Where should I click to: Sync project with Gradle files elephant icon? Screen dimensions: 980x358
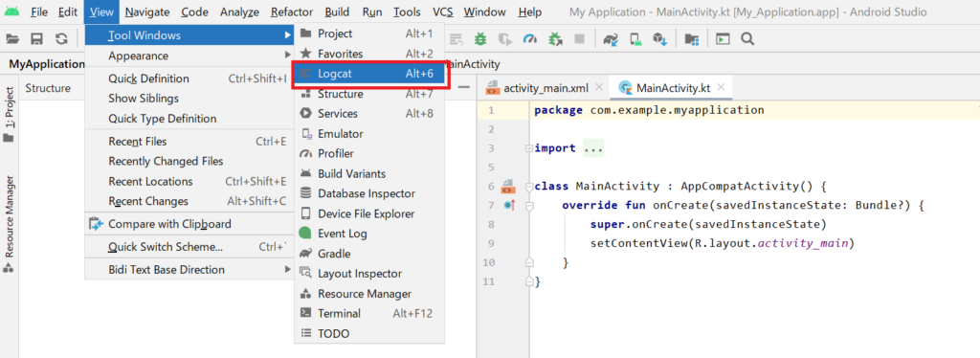[x=611, y=39]
